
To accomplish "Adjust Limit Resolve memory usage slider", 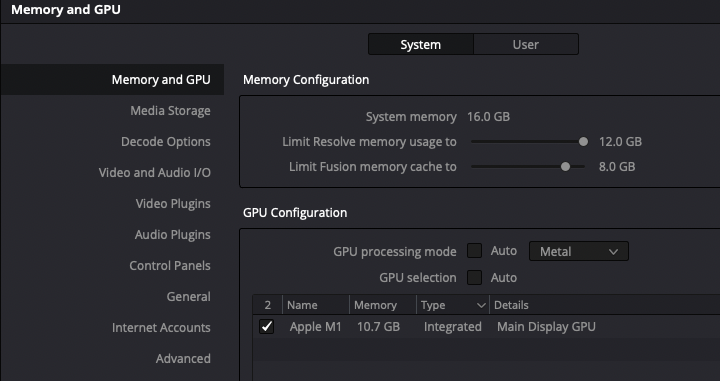I will pyautogui.click(x=583, y=142).
